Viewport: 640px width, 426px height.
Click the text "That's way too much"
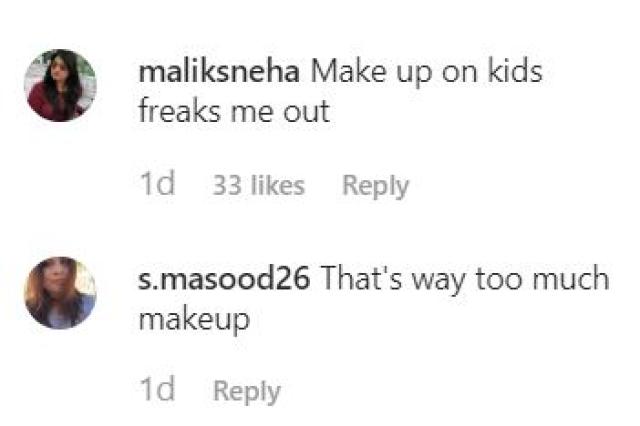click(x=464, y=280)
